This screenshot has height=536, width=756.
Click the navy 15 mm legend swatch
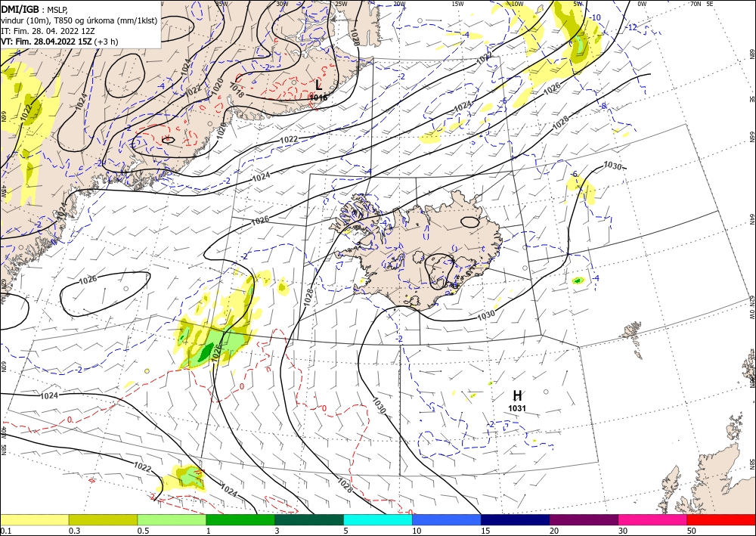click(516, 519)
